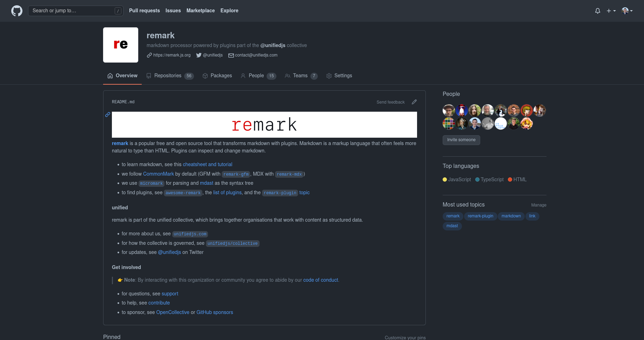The width and height of the screenshot is (644, 340).
Task: Click Customize your pins
Action: 405,338
